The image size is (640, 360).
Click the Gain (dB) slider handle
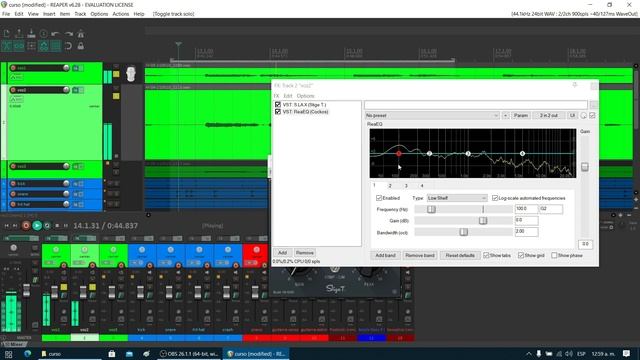483,220
